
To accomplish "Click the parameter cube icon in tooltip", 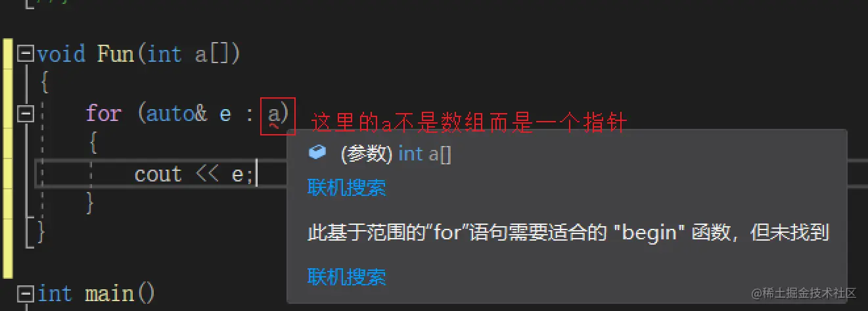I will click(x=317, y=153).
